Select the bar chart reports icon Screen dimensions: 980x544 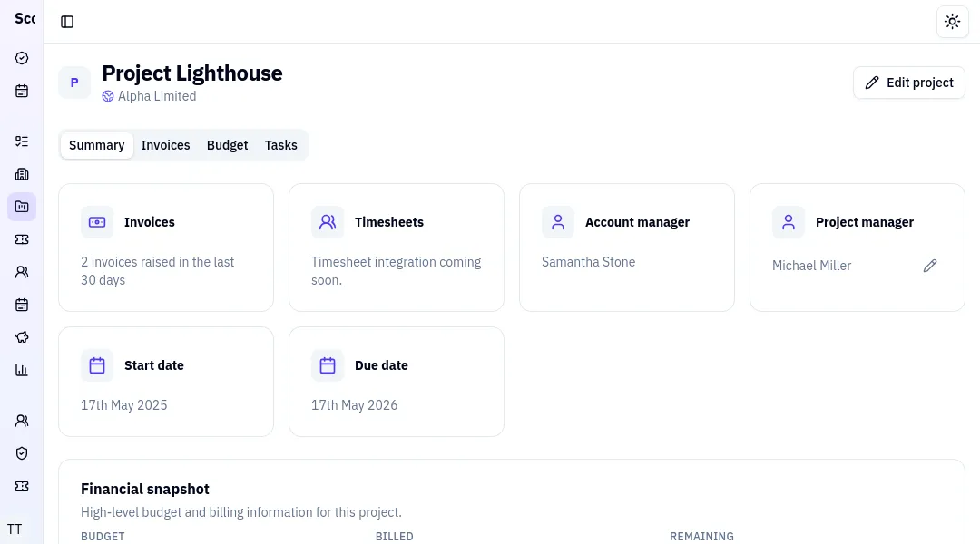22,370
